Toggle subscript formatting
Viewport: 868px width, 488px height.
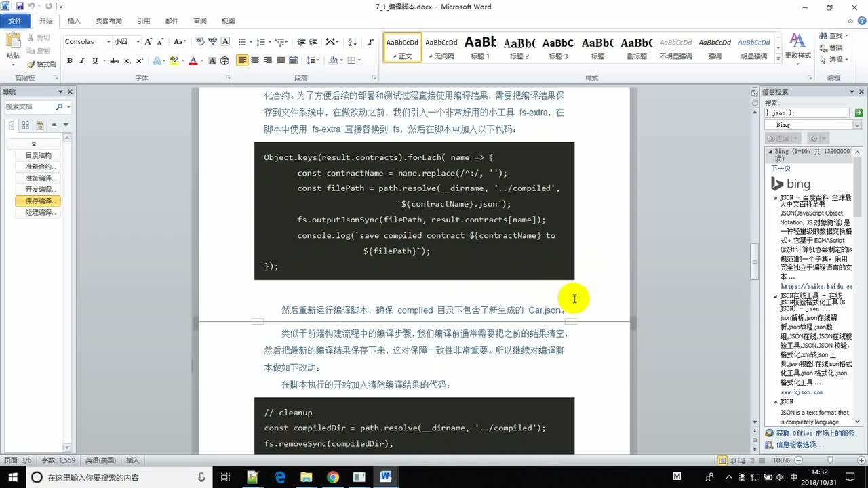[x=127, y=60]
